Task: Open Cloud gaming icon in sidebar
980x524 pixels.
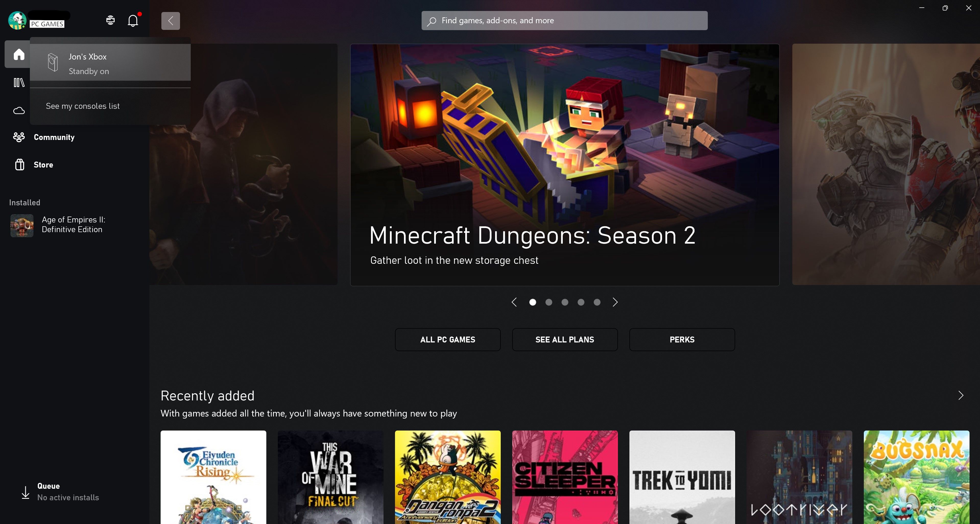Action: [19, 111]
